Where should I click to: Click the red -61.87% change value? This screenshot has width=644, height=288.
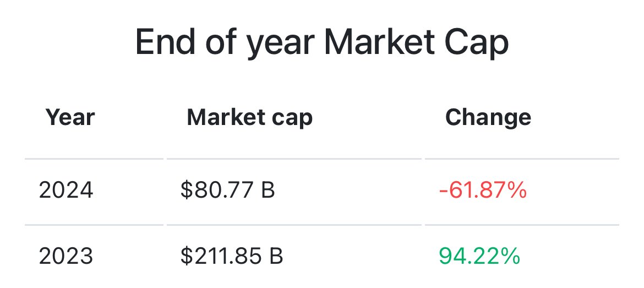coord(483,191)
